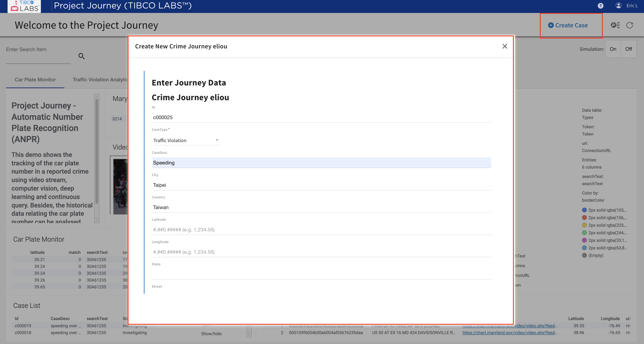Switch to the Car Plate Monitor tab
Screen dimensions: 644x344
point(35,80)
